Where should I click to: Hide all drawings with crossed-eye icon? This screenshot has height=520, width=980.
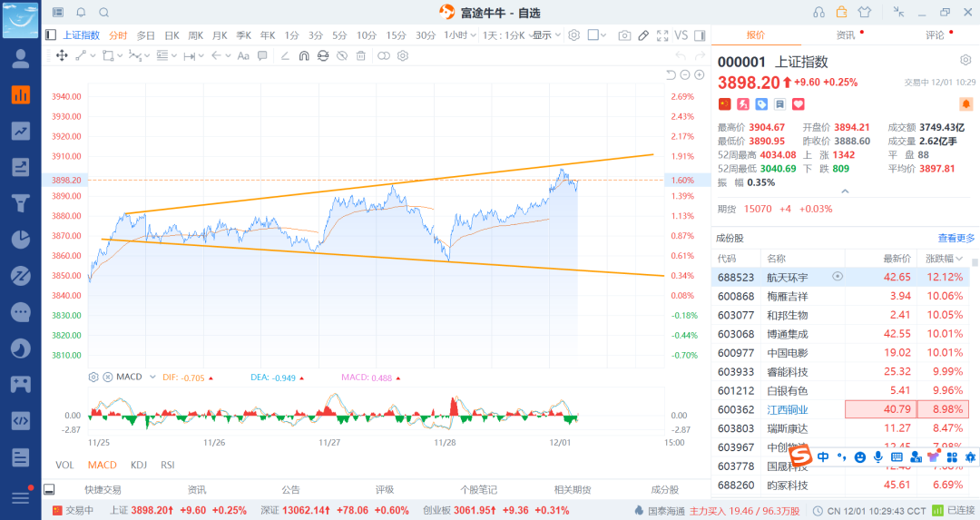pos(342,55)
